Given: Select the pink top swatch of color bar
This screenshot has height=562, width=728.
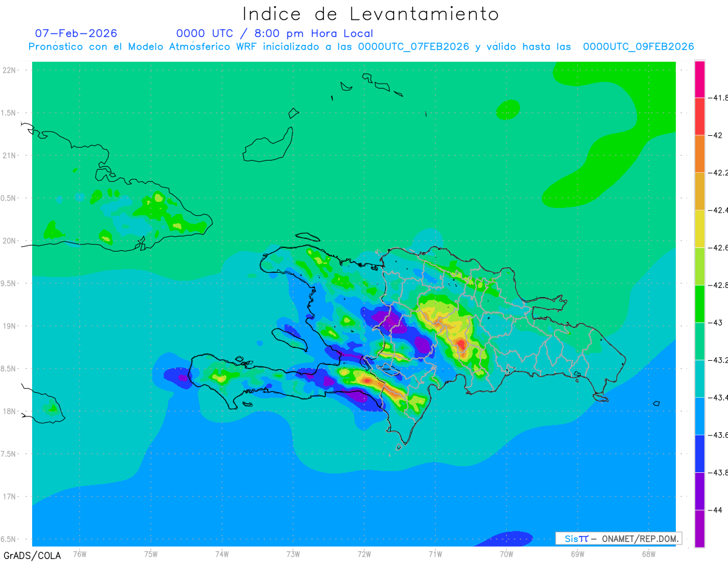Looking at the screenshot, I should pos(699,79).
